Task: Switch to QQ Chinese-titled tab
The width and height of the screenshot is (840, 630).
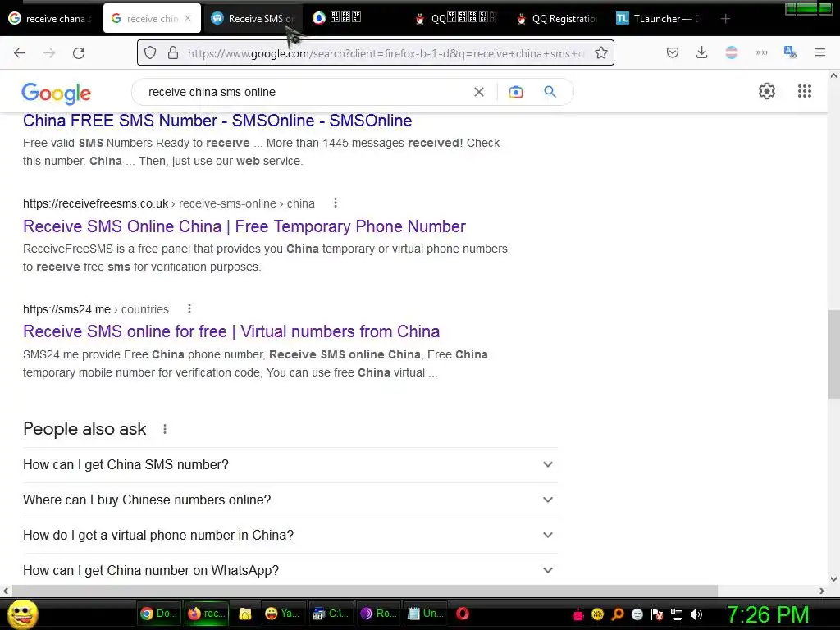Action: pos(457,19)
